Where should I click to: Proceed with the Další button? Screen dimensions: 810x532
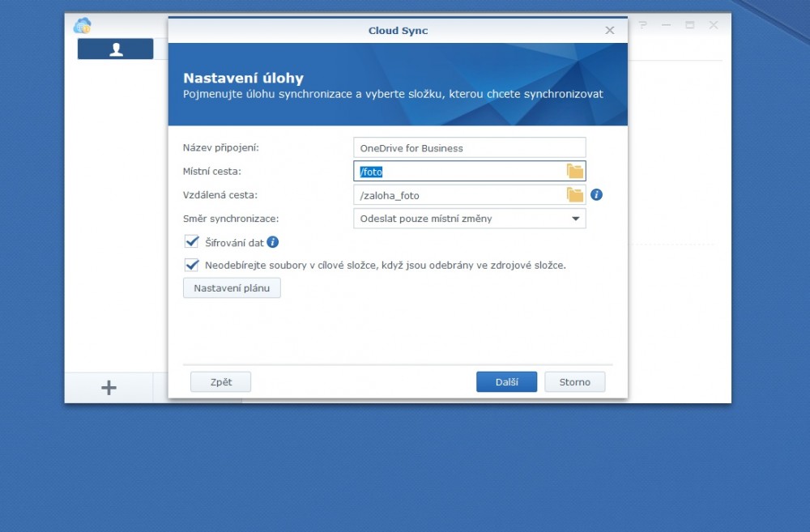(x=506, y=382)
